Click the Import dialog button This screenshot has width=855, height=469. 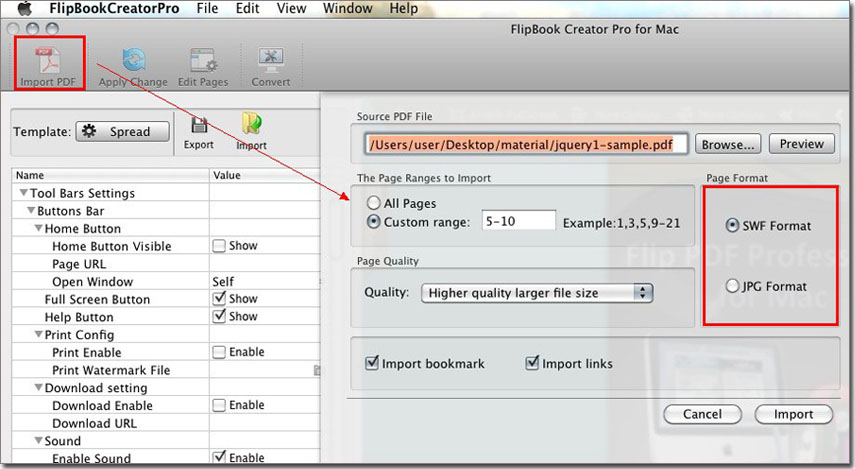[793, 414]
